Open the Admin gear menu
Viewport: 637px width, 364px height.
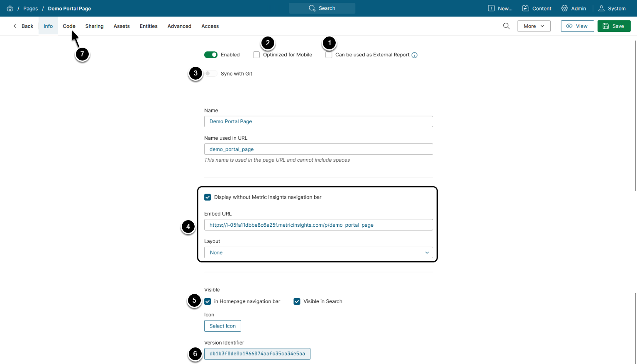point(564,8)
